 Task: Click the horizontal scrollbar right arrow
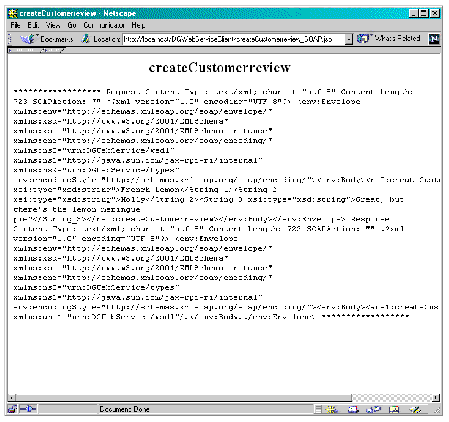pos(436,398)
